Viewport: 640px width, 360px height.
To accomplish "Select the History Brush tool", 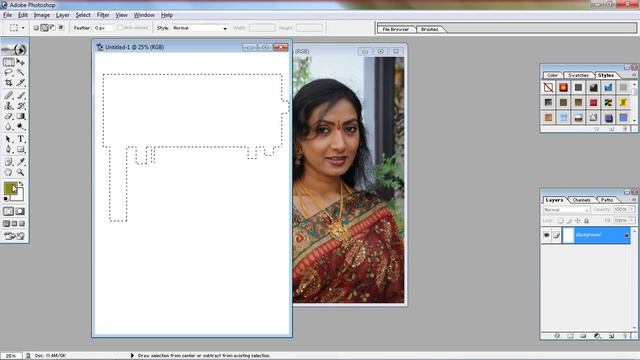I will pos(21,106).
